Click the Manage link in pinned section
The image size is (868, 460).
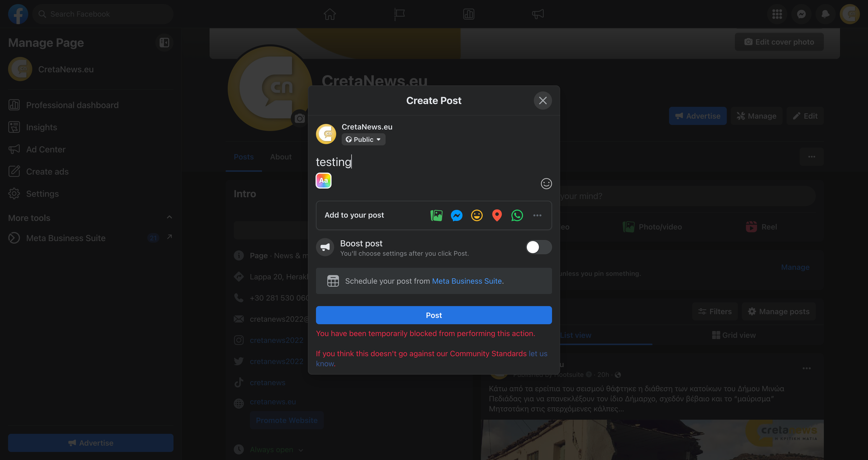pyautogui.click(x=795, y=267)
